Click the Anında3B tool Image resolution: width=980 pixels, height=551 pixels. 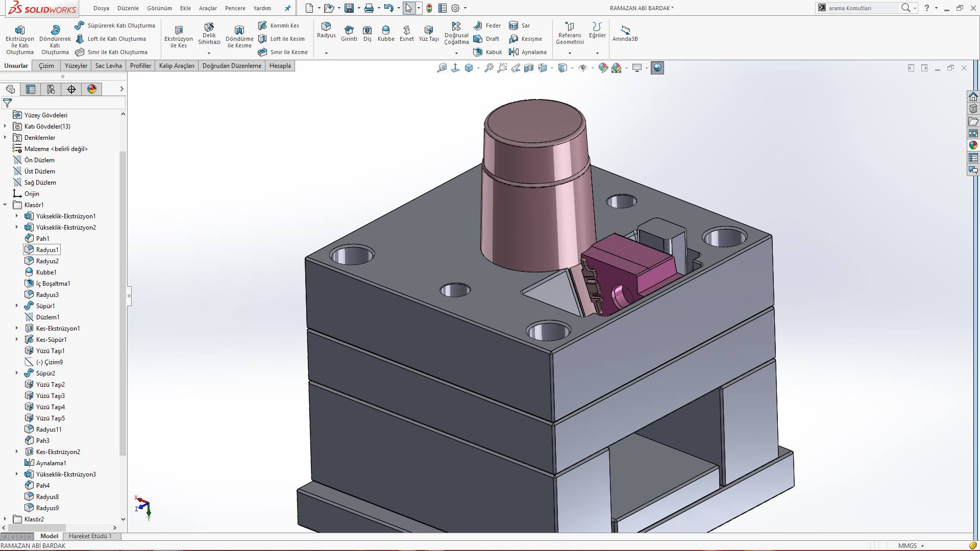pos(625,33)
